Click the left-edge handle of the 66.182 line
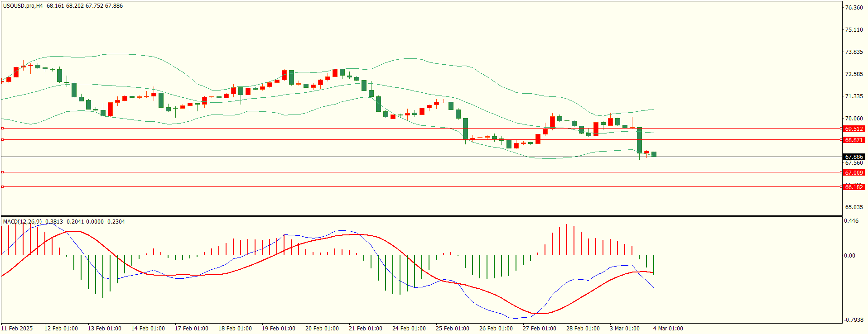Viewport: 868px width, 334px height. 3,187
